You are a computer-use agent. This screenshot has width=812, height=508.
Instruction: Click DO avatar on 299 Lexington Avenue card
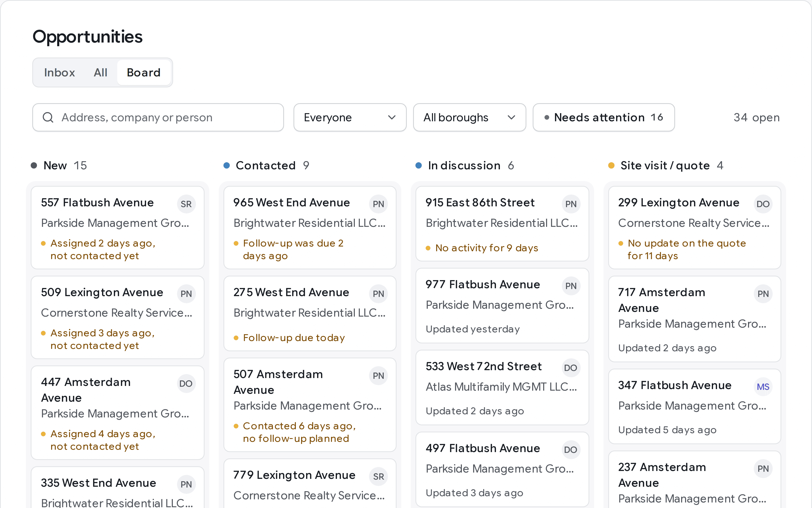[x=763, y=204]
